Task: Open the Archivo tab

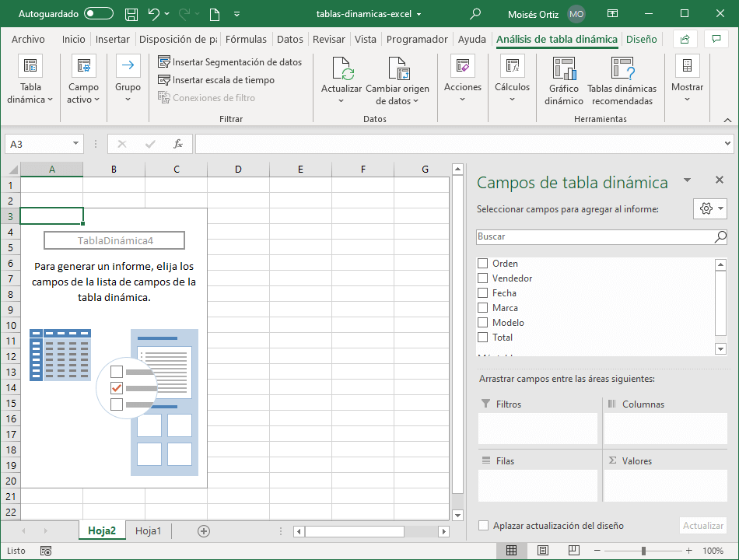Action: click(28, 39)
